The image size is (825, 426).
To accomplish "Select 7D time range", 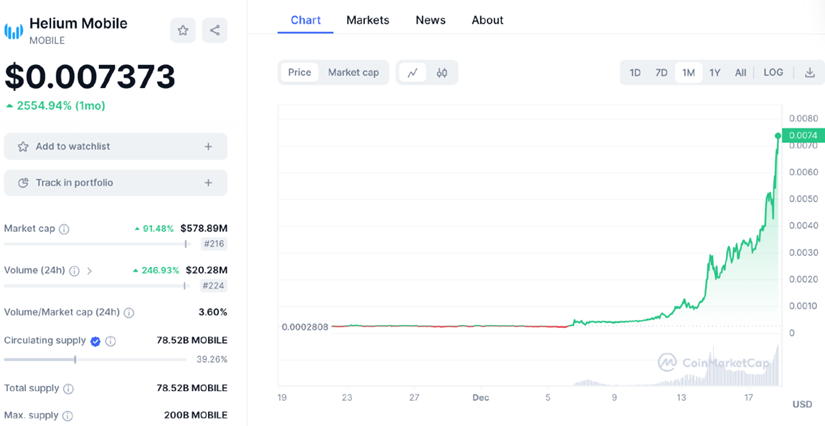I will coord(661,73).
